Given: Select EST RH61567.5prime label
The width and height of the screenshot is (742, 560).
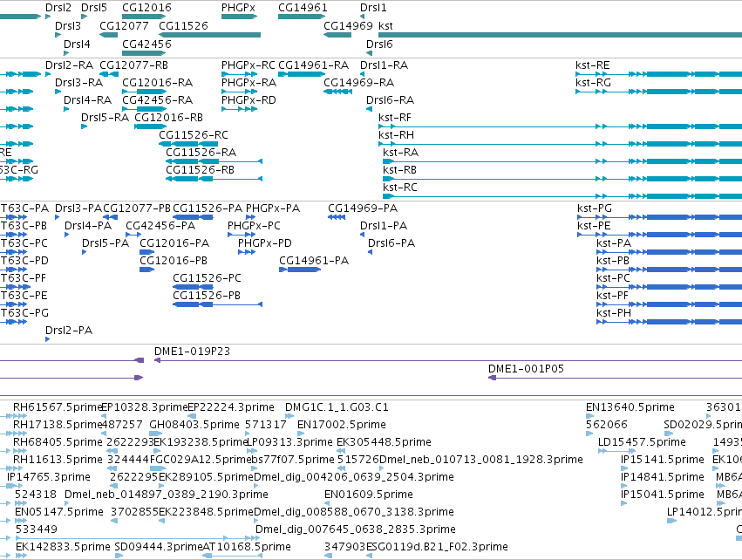Looking at the screenshot, I should click(x=58, y=407).
